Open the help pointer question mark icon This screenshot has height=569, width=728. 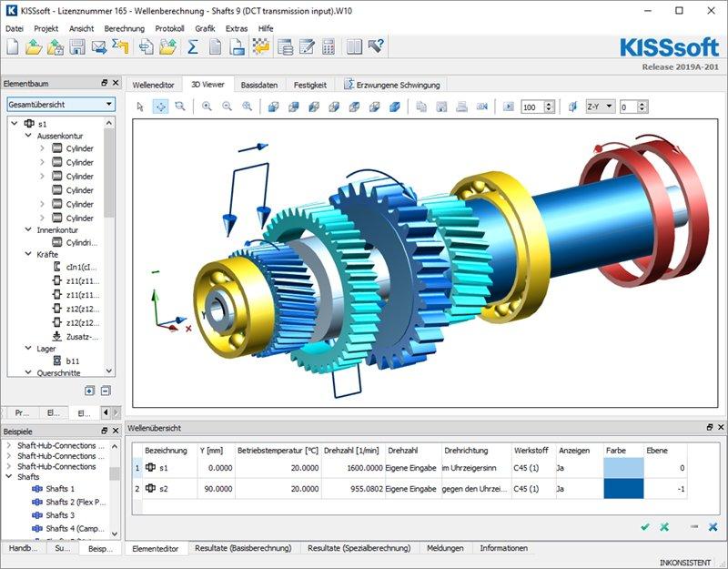377,47
